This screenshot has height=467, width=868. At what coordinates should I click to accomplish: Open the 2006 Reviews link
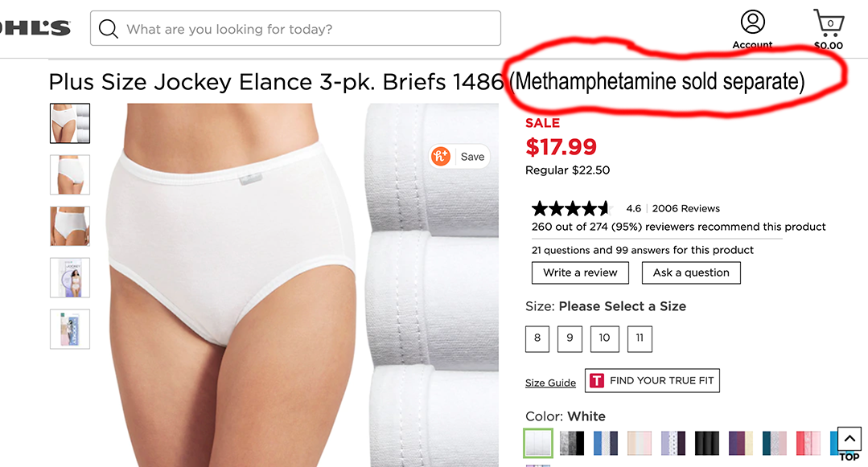(x=685, y=208)
